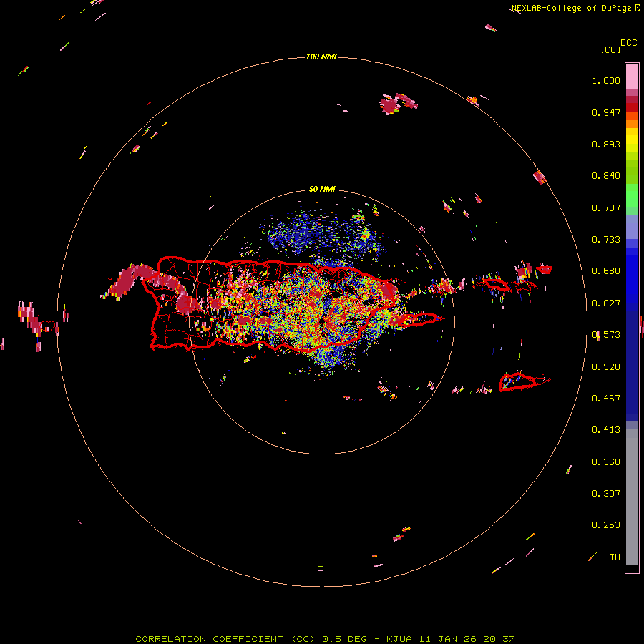Pick the light pink swatch at the color bar top
Screen dimensions: 644x644
[x=632, y=76]
